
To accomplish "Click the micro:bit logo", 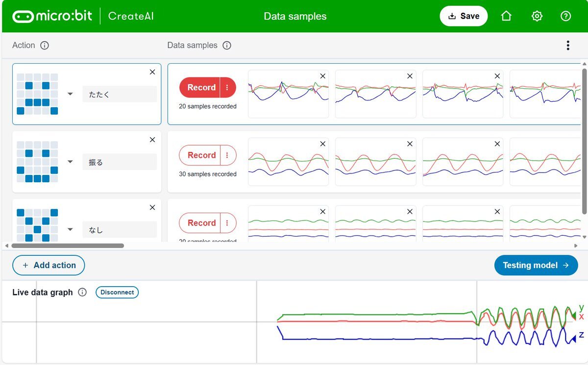I will [x=52, y=16].
